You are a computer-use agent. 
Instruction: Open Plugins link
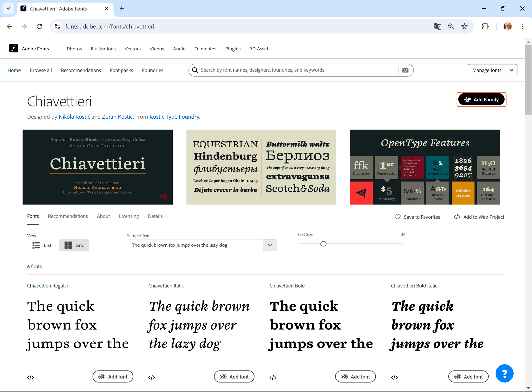point(233,49)
